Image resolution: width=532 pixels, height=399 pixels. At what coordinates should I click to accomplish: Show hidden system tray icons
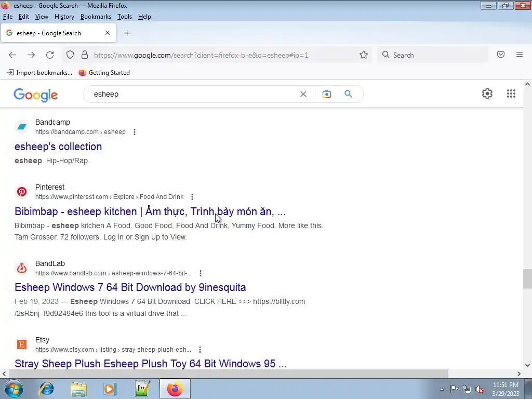coord(442,389)
